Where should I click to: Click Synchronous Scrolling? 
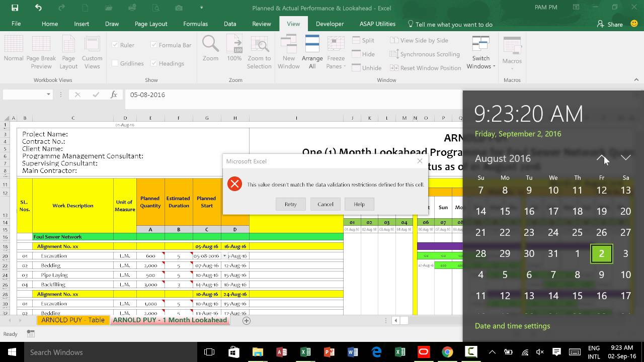[425, 54]
